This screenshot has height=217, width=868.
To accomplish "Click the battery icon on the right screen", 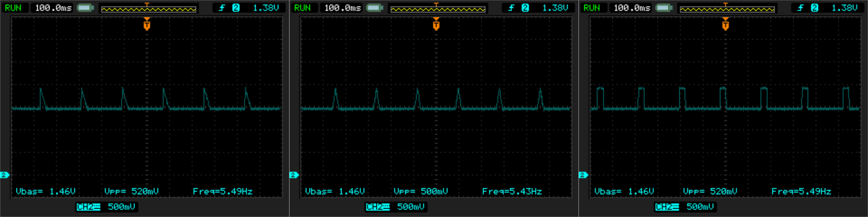I will tap(664, 8).
